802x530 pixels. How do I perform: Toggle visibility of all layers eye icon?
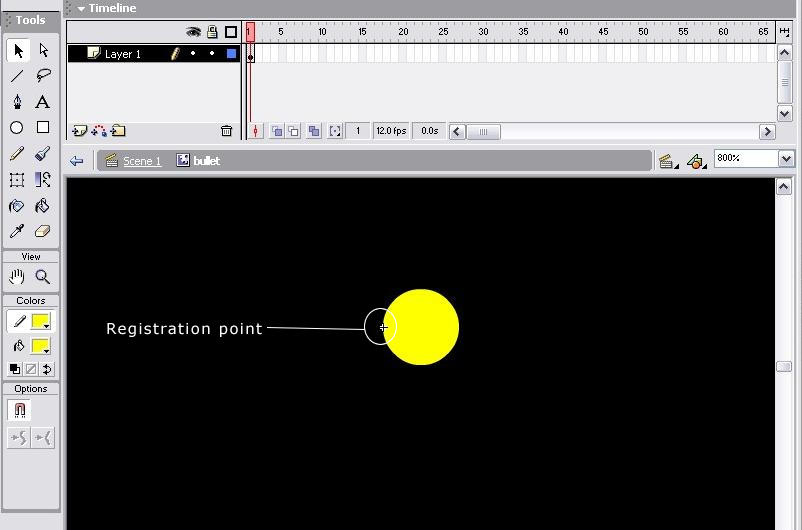coord(193,32)
